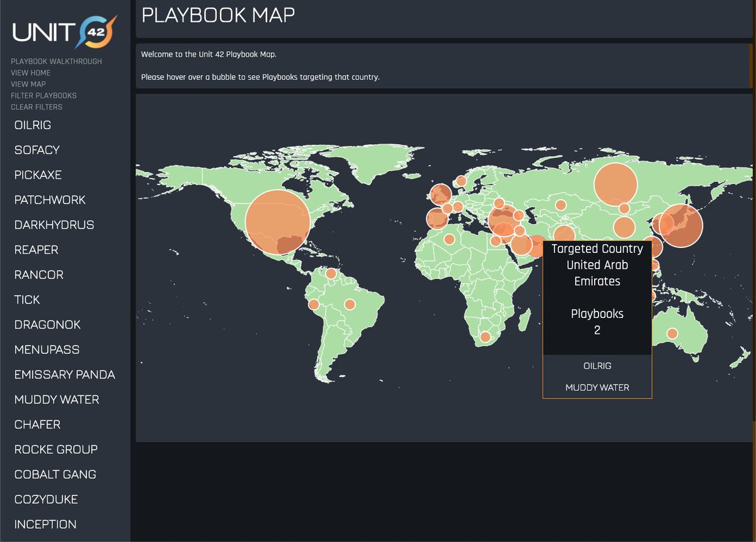The width and height of the screenshot is (756, 542).
Task: Open the INCEPTION playbook
Action: point(45,524)
